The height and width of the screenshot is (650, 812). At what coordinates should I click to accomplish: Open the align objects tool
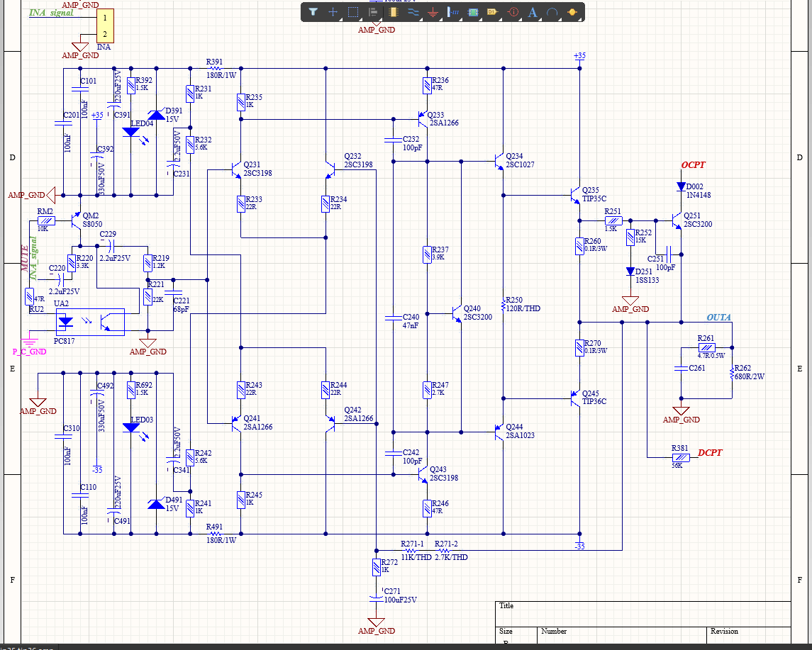point(372,12)
